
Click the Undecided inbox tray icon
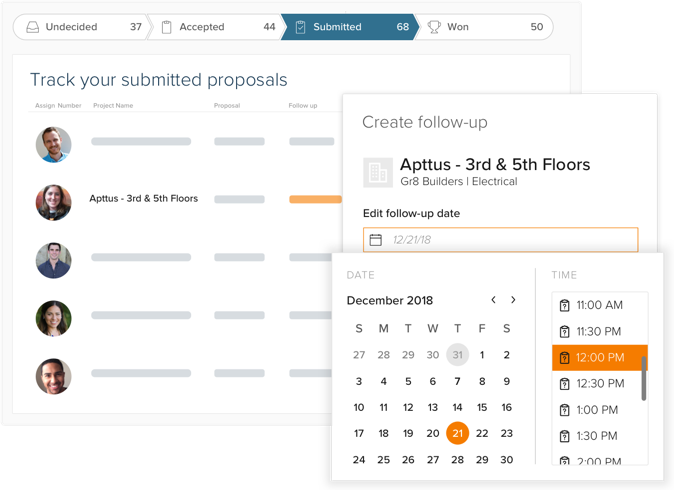(x=33, y=27)
